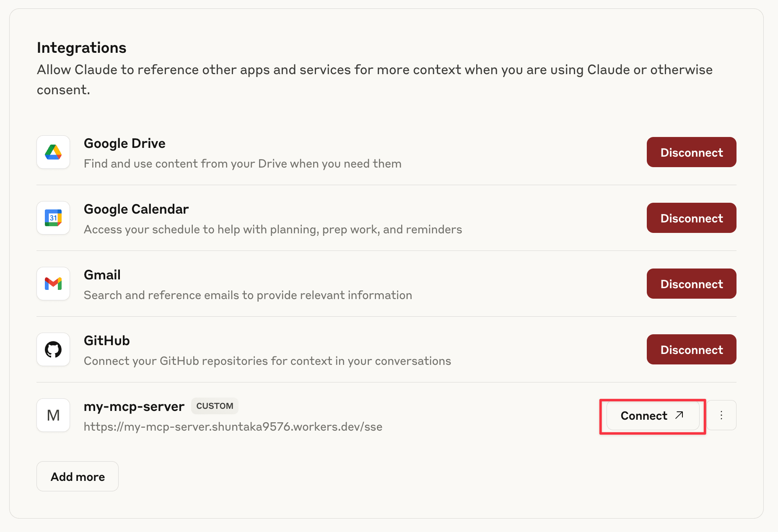Viewport: 778px width, 532px height.
Task: Click the Google Drive title text
Action: [124, 143]
